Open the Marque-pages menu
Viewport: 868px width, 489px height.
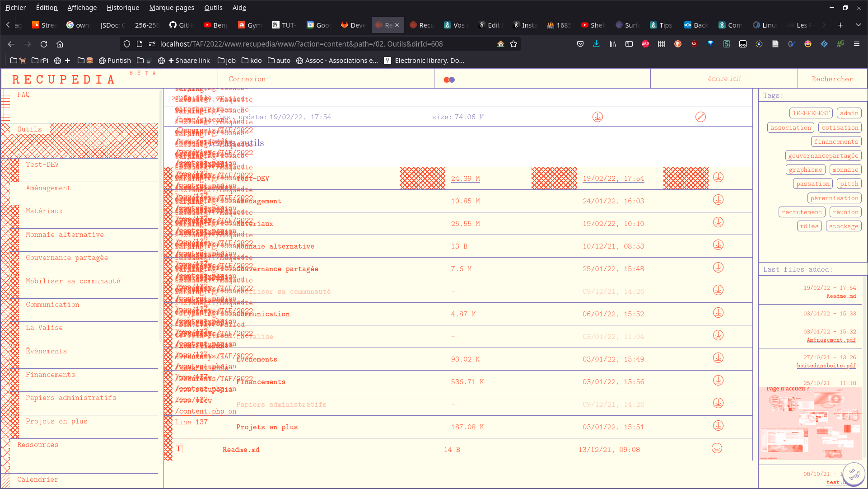tap(172, 7)
